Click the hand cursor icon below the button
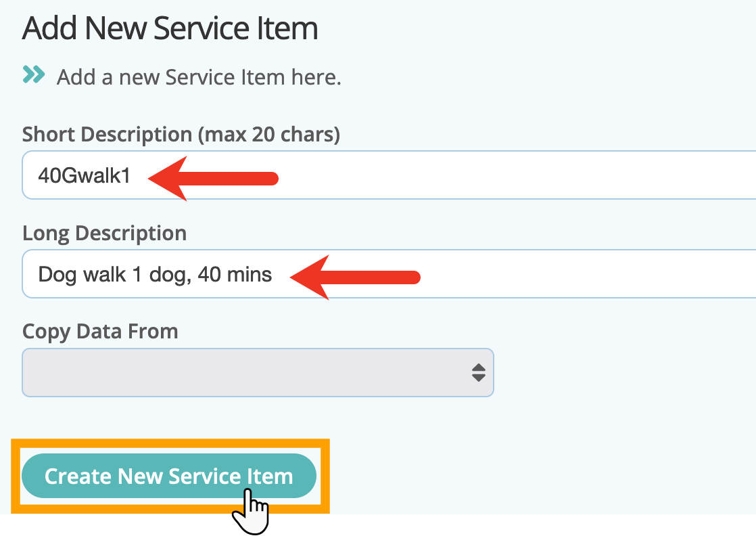Screen dimensions: 756x536 (x=251, y=512)
